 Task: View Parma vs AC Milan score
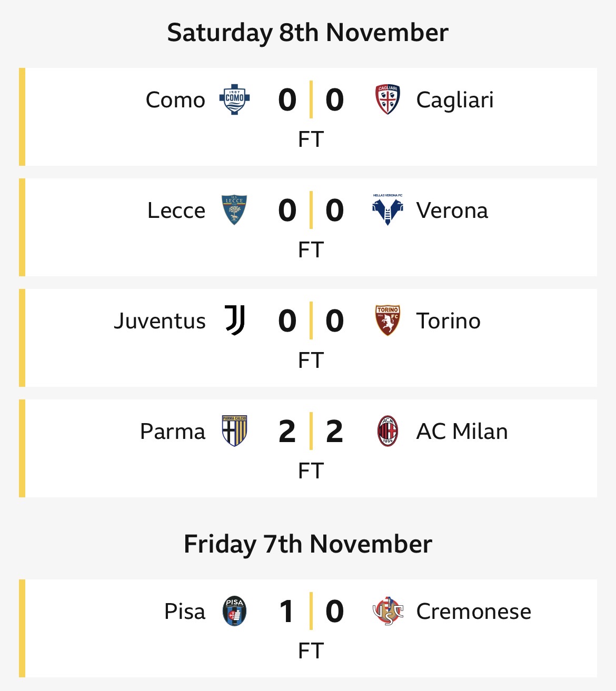pos(311,432)
